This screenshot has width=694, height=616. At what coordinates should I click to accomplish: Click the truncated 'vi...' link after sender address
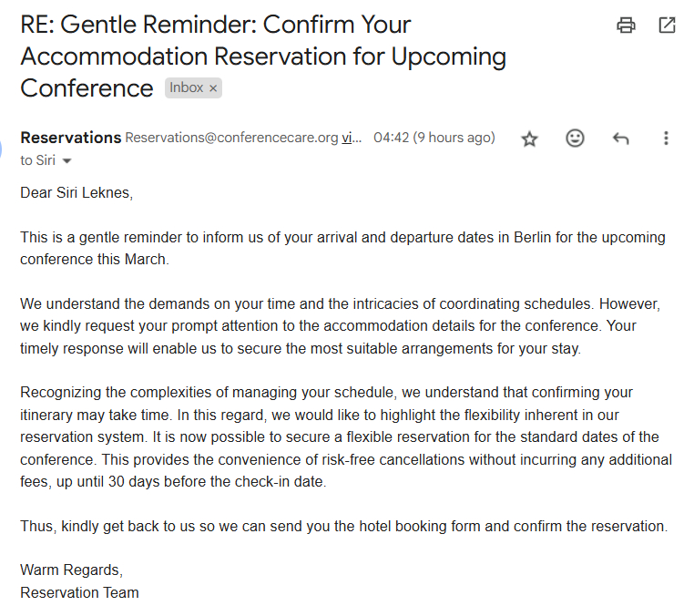352,138
